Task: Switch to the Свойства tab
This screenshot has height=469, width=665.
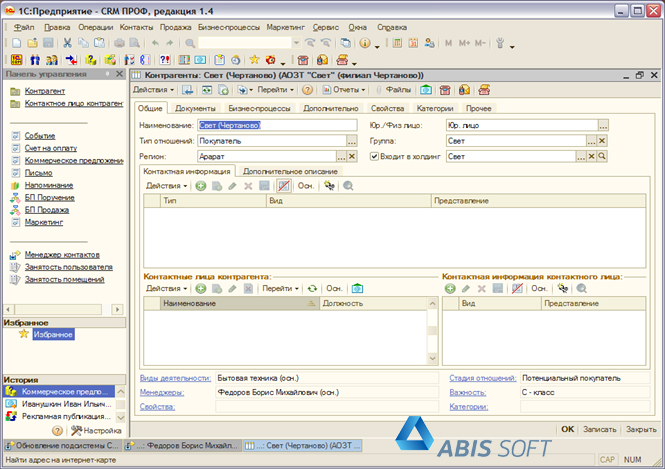Action: [x=387, y=109]
